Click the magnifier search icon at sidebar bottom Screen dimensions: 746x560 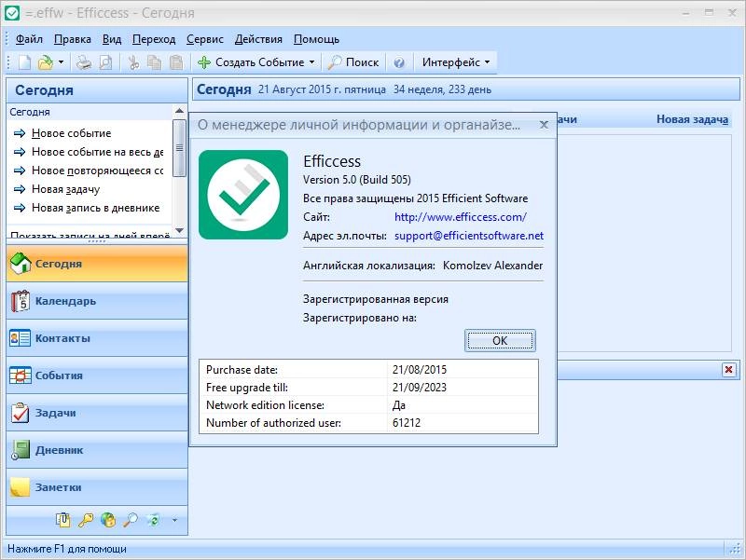[x=131, y=520]
